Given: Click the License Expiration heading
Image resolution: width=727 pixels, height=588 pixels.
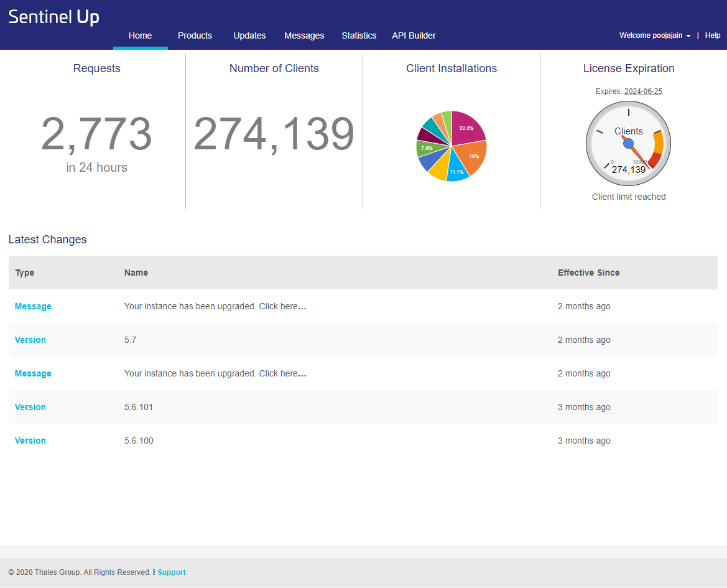Looking at the screenshot, I should [x=629, y=68].
